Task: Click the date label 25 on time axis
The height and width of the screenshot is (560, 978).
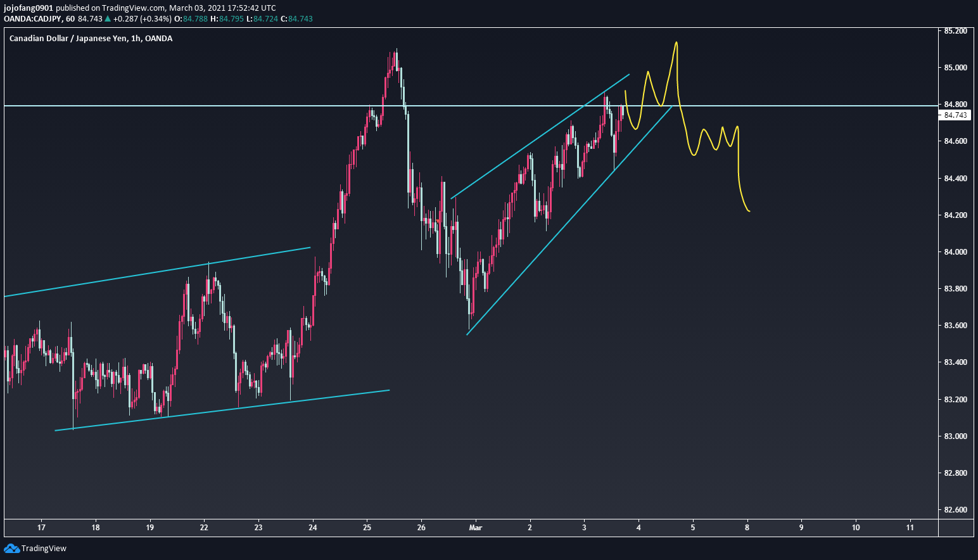Action: [x=367, y=528]
